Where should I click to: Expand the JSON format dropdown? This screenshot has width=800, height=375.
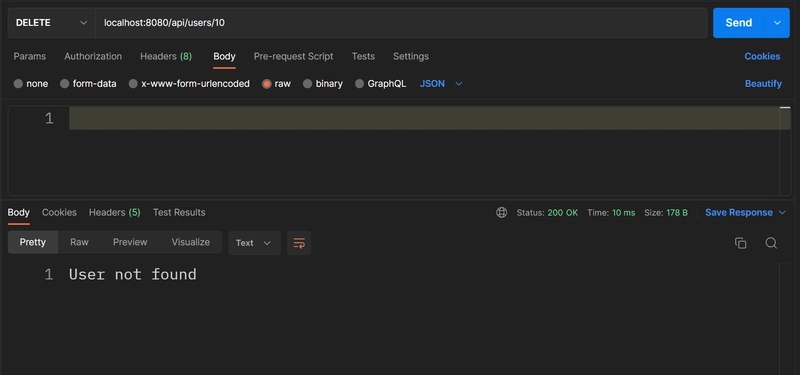[441, 84]
